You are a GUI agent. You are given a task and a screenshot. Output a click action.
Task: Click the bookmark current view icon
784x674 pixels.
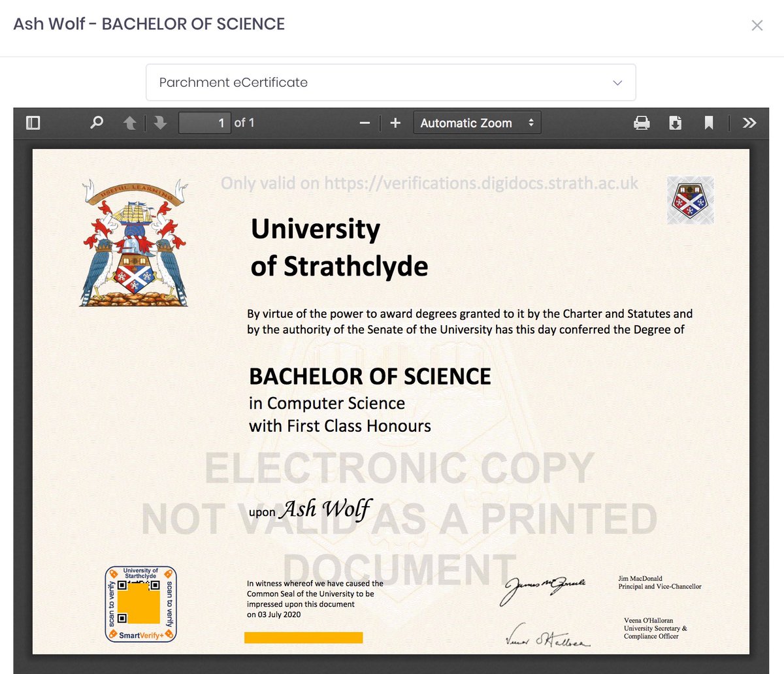click(708, 123)
